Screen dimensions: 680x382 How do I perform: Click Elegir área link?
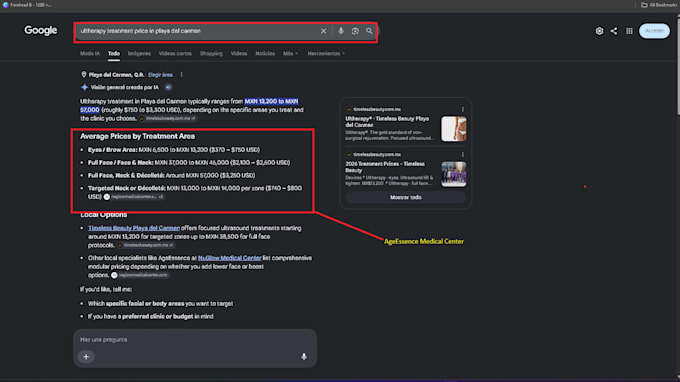160,75
